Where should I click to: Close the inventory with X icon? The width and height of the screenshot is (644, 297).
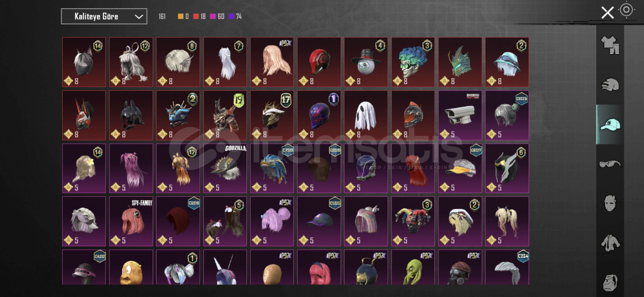click(607, 13)
